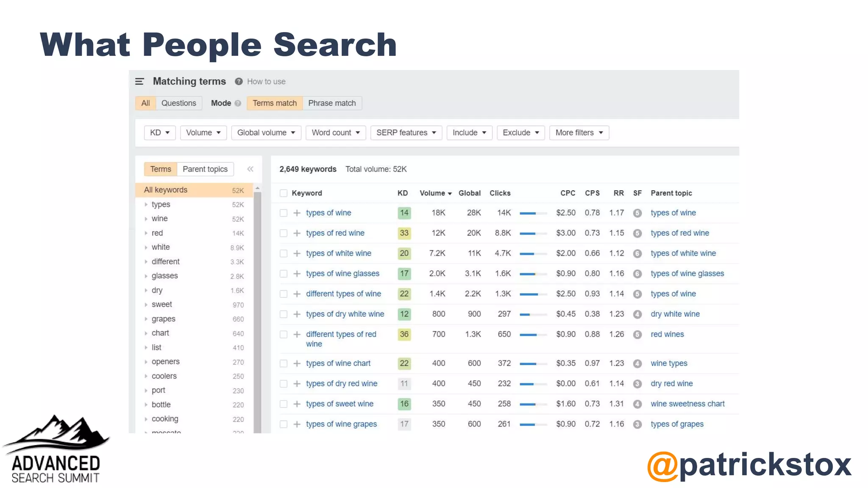
Task: Sort table by Volume column header
Action: 435,193
